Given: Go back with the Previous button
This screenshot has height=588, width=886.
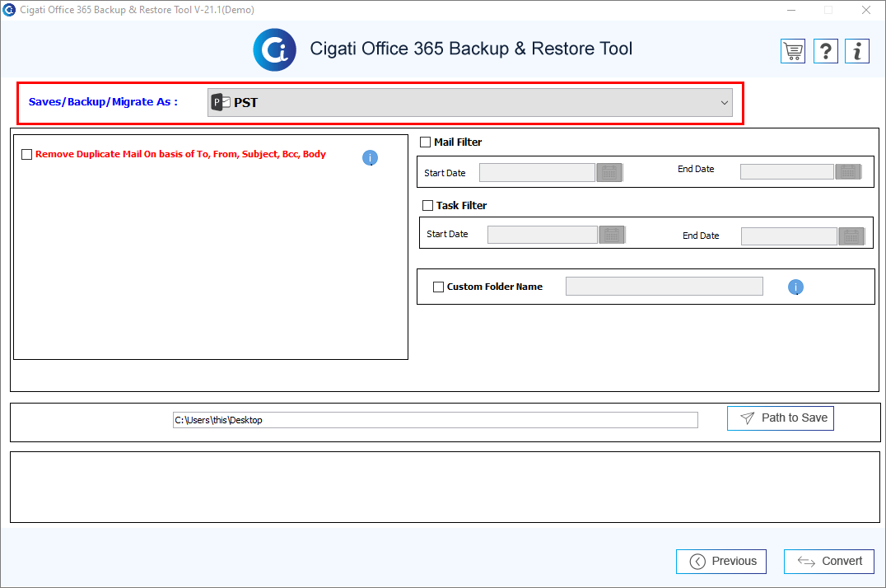Looking at the screenshot, I should [x=721, y=562].
